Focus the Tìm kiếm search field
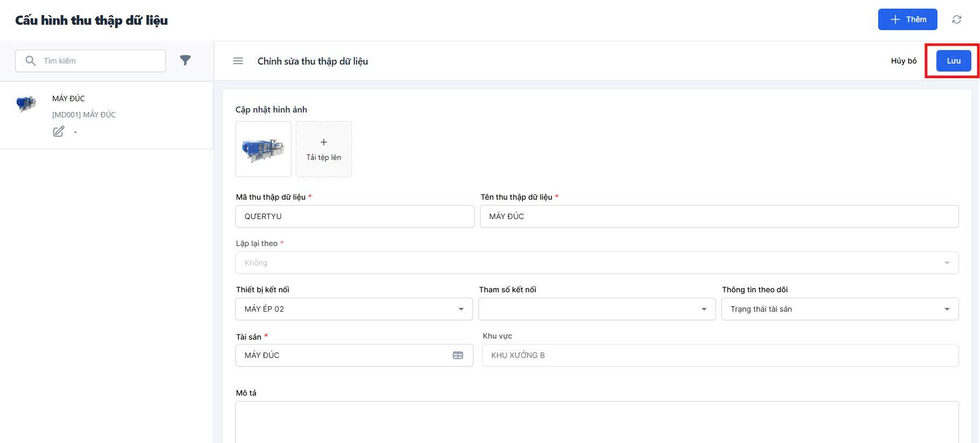 101,61
